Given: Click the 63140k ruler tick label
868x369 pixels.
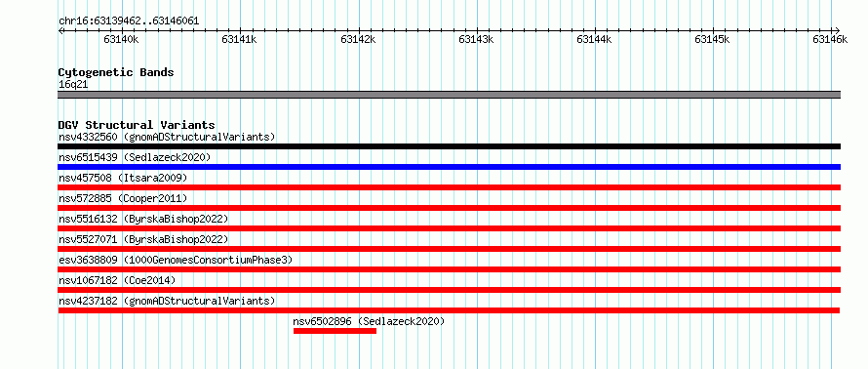Looking at the screenshot, I should coord(121,39).
